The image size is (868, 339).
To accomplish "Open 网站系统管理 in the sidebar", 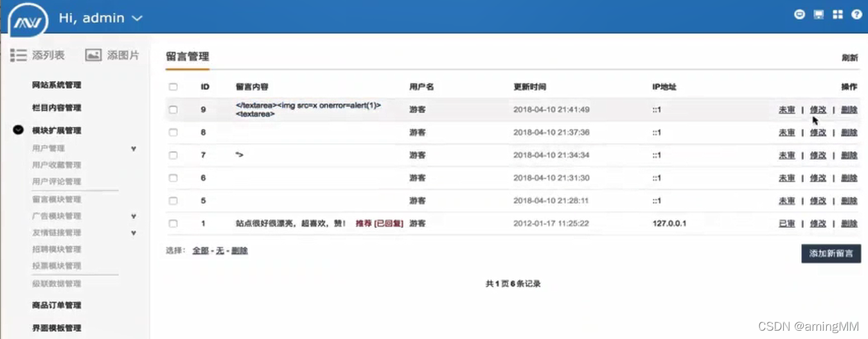I will pos(57,85).
